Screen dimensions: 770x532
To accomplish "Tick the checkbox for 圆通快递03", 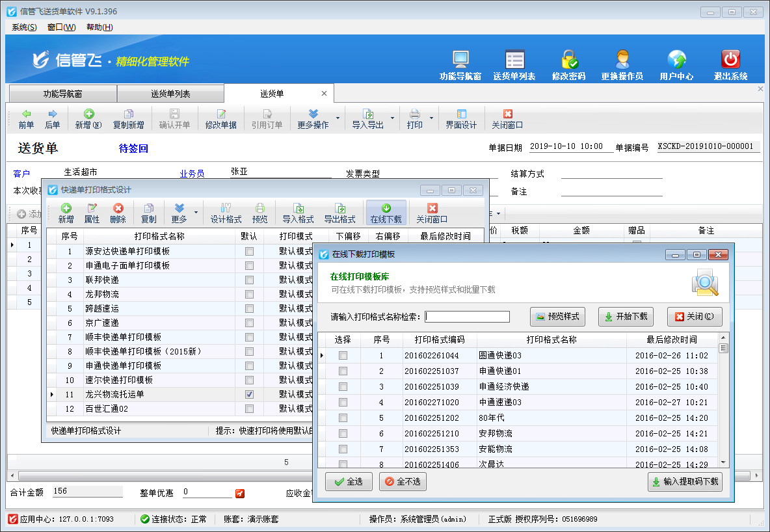I will click(x=343, y=355).
